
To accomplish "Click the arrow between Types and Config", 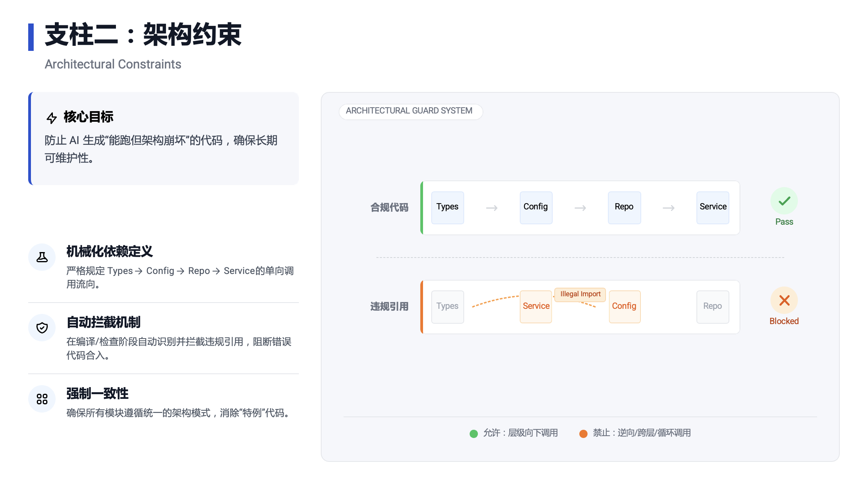I will [492, 208].
